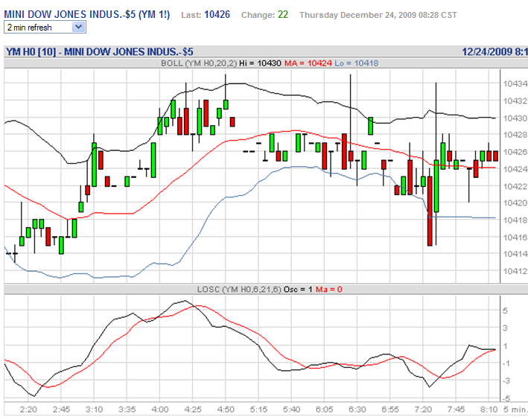Click the 10422 price axis label
The width and height of the screenshot is (528, 420).
(x=515, y=186)
